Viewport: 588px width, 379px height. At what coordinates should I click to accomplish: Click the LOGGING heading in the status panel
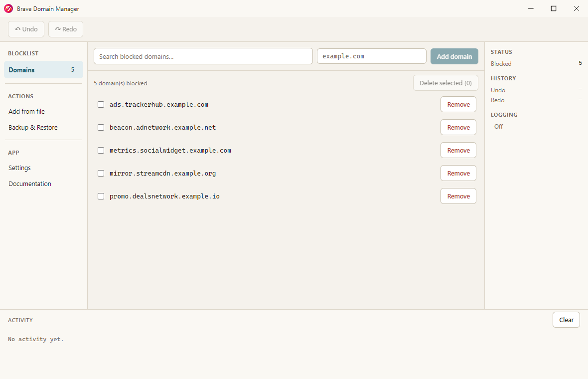tap(504, 115)
